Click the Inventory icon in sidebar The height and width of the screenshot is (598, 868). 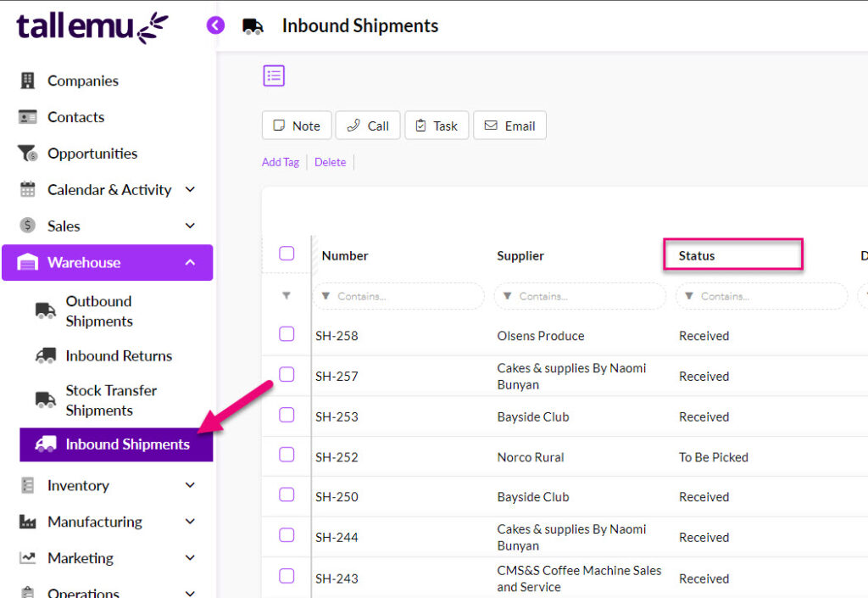[27, 485]
